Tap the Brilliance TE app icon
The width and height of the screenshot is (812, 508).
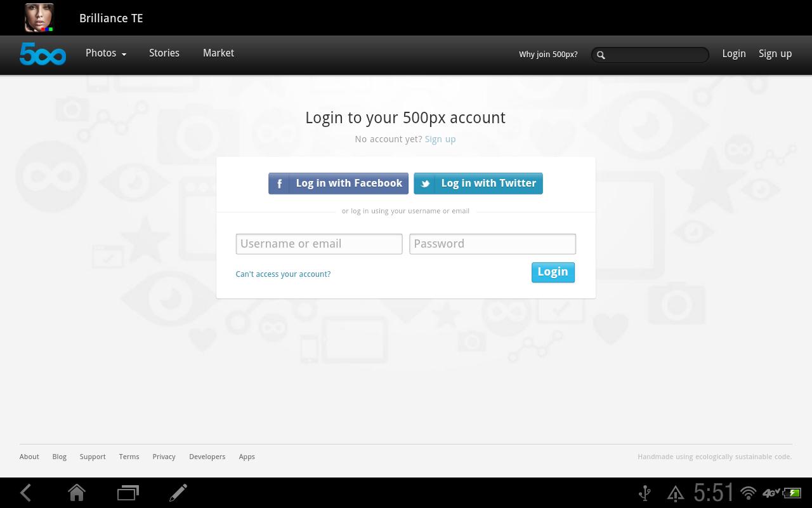pos(39,18)
